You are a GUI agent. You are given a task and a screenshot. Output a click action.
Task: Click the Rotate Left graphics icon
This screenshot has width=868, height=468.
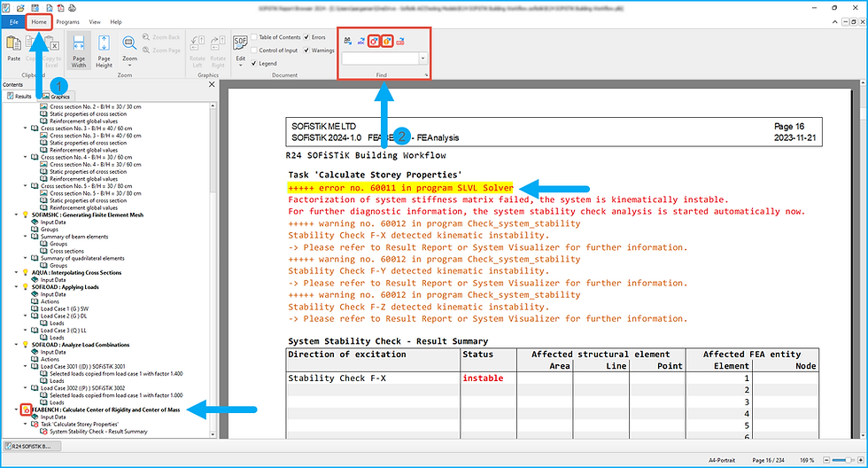197,43
